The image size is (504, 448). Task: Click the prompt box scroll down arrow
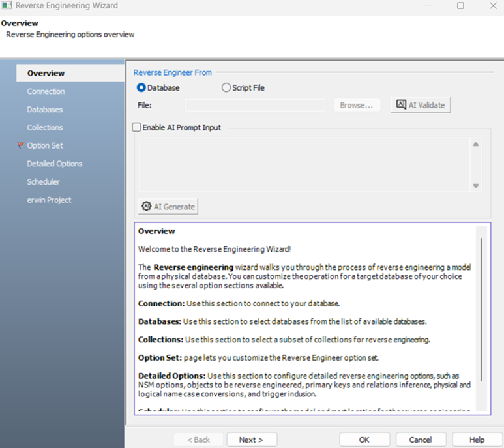[x=476, y=186]
